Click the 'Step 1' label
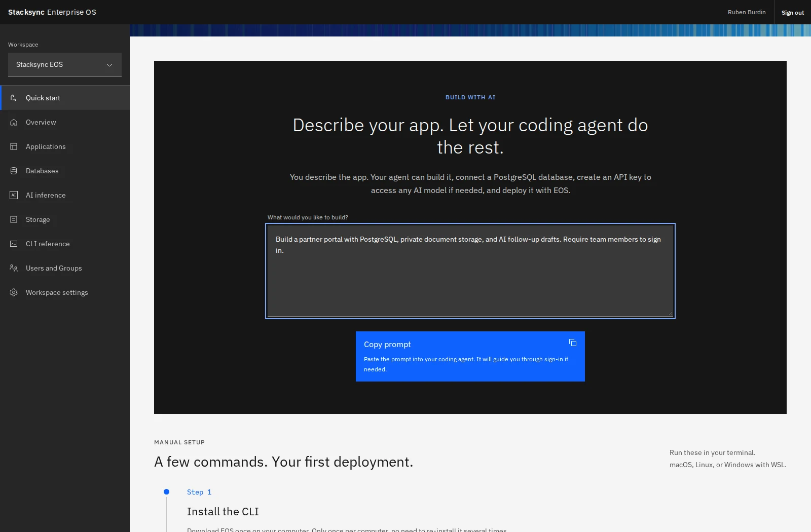 (x=199, y=492)
